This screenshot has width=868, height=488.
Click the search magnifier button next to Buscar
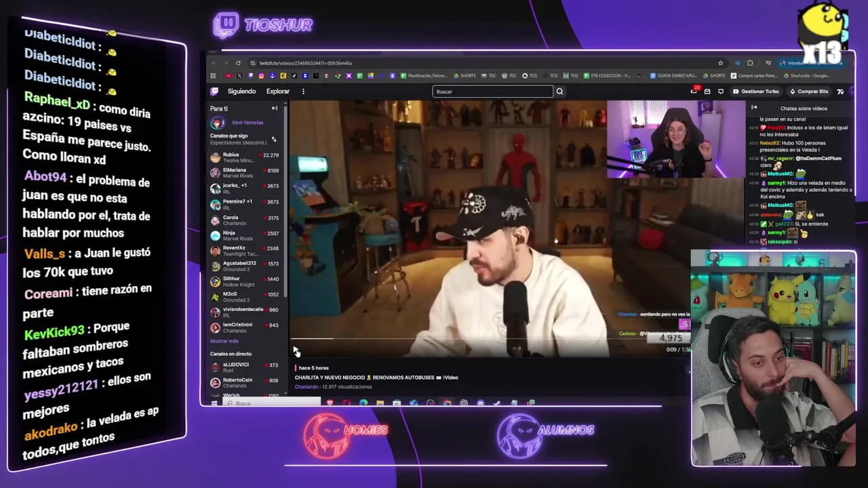559,91
